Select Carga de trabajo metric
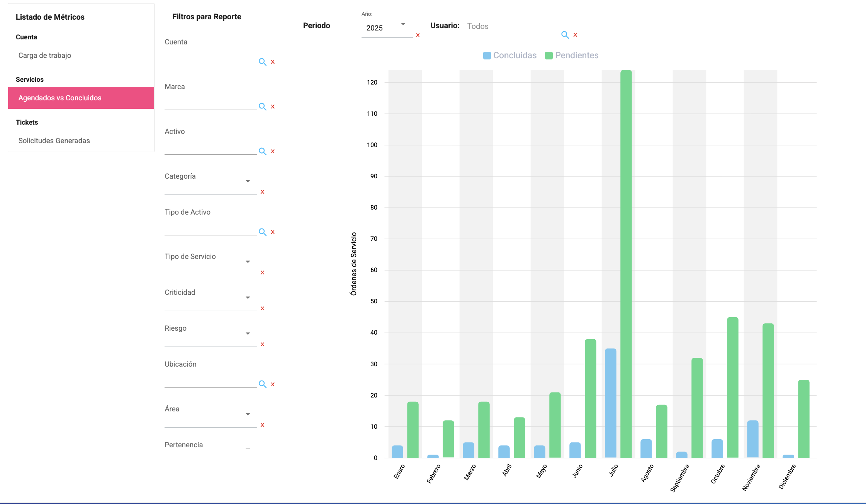The width and height of the screenshot is (866, 504). pyautogui.click(x=45, y=55)
